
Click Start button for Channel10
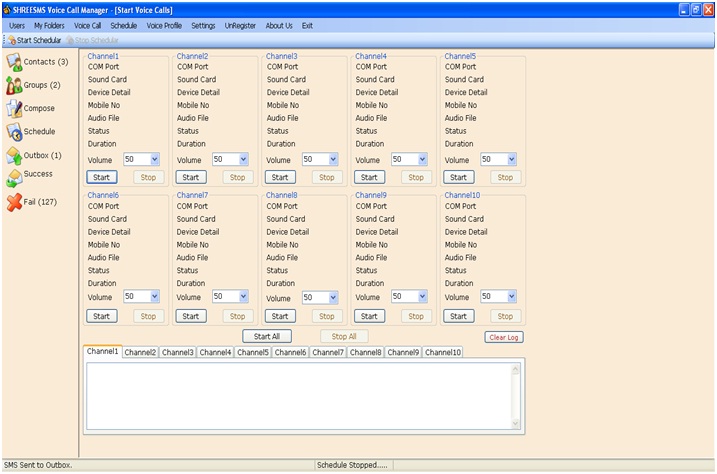458,316
